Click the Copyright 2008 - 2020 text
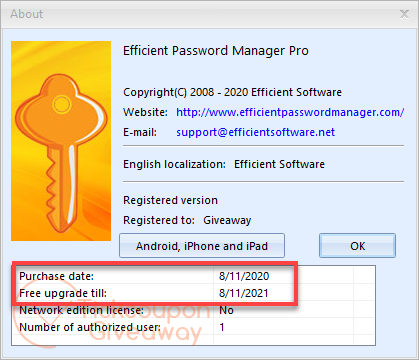The image size is (419, 360). pos(232,92)
